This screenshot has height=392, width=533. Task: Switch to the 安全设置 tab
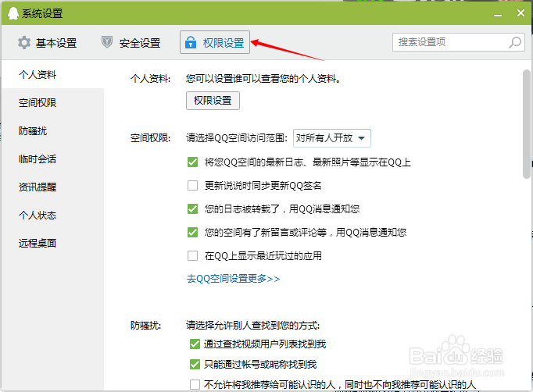131,43
